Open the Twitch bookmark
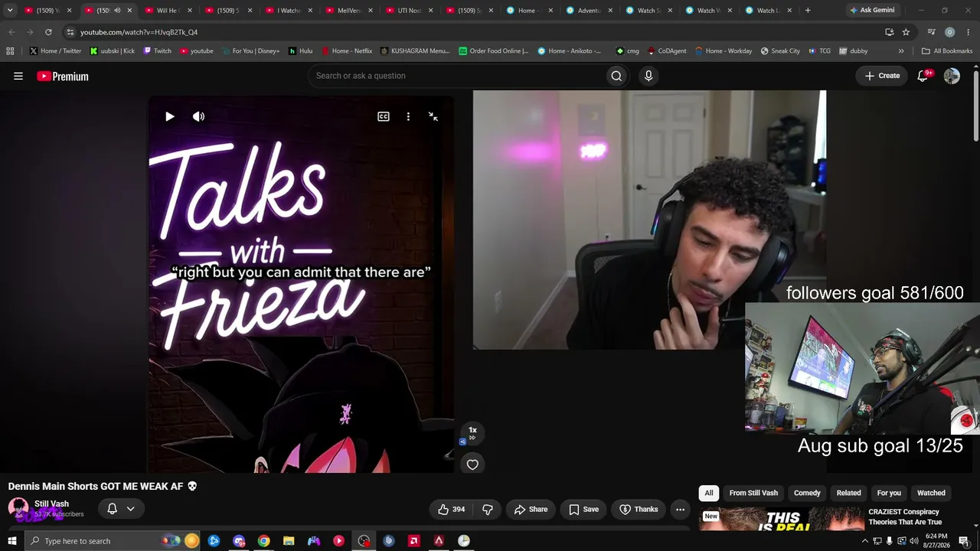980x551 pixels. pyautogui.click(x=157, y=51)
